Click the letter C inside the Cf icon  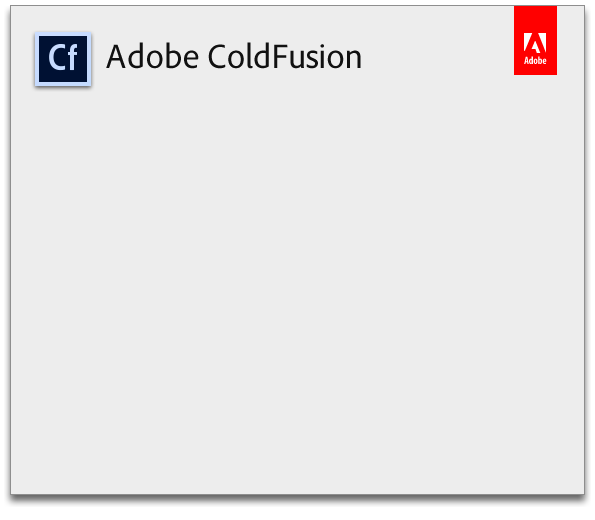[57, 57]
